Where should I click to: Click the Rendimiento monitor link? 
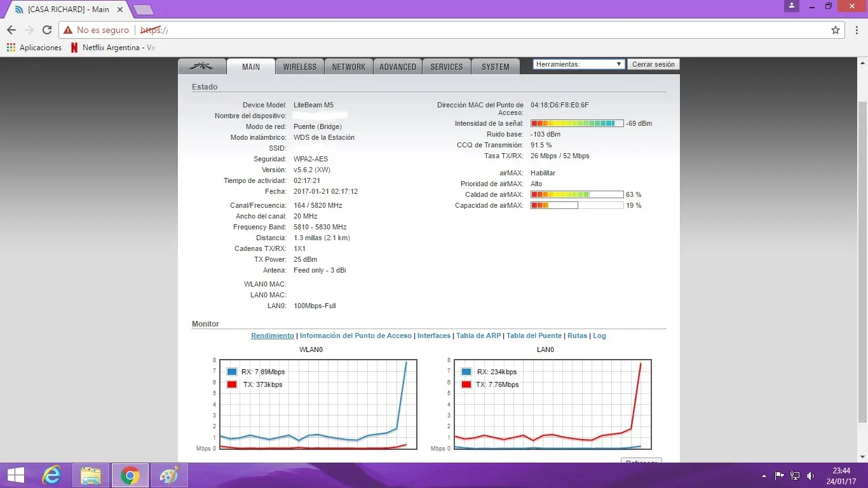[273, 335]
